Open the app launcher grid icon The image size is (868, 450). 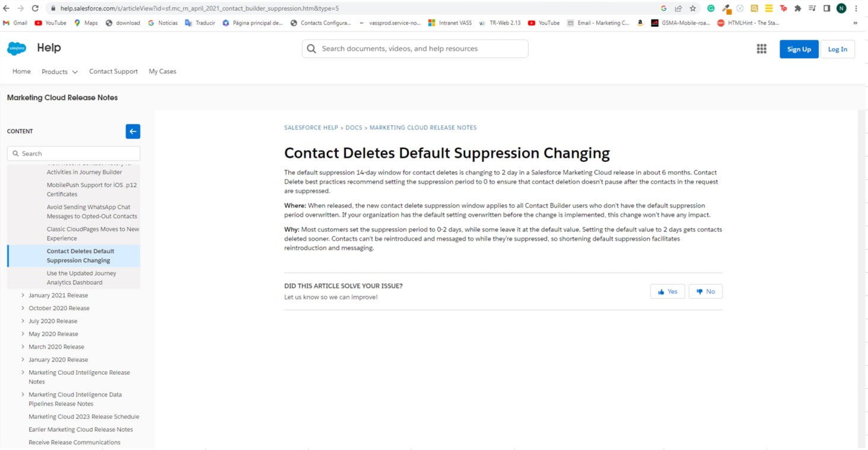click(761, 49)
